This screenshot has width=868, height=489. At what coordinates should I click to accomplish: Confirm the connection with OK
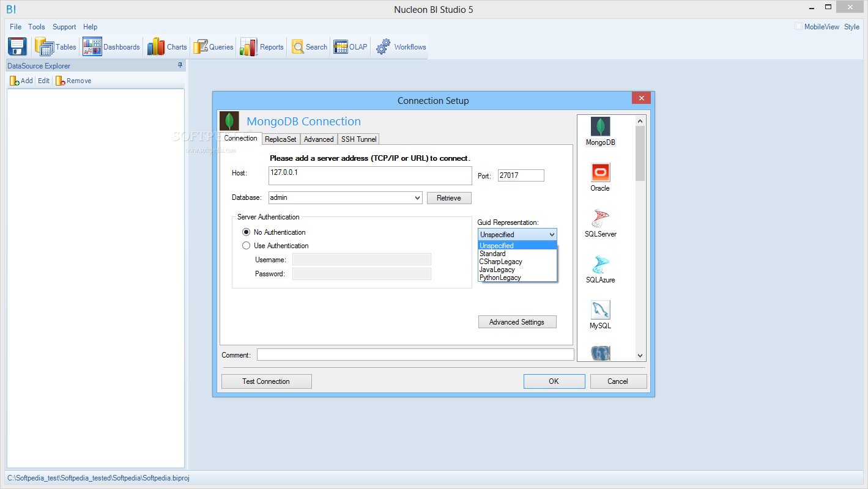(554, 381)
